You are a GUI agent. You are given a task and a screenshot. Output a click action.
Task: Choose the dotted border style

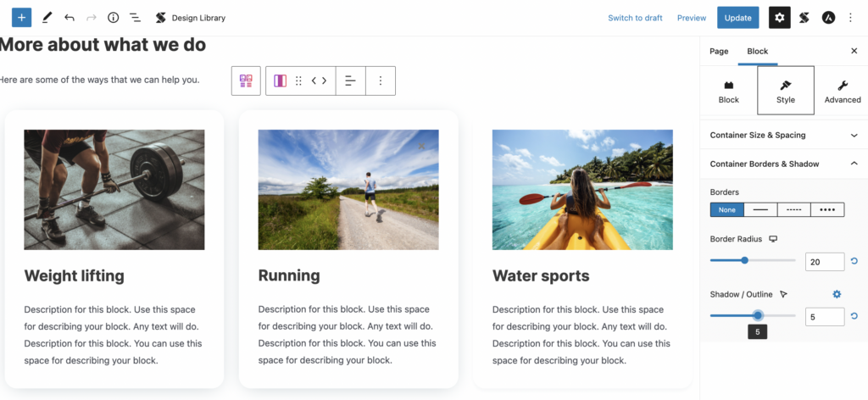827,209
